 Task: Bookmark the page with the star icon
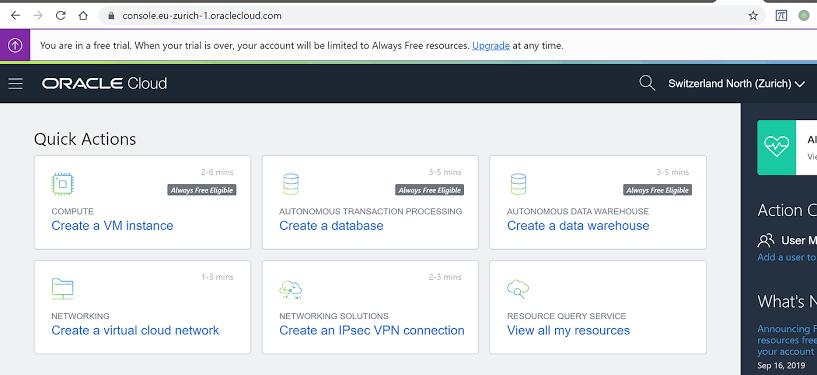[753, 16]
